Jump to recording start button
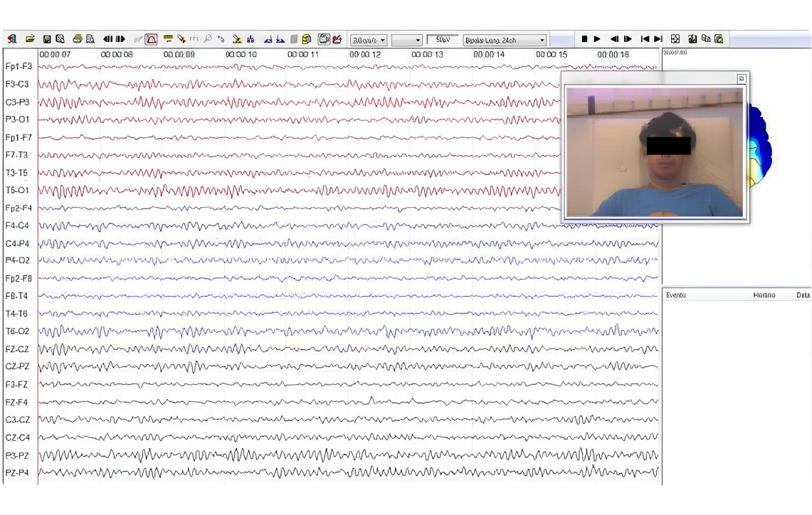This screenshot has width=812, height=515. coord(645,39)
